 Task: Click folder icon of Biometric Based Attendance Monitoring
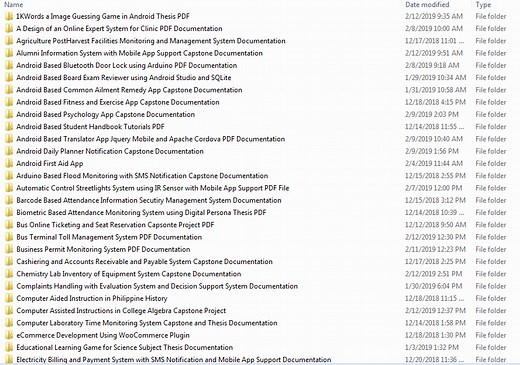pos(9,213)
